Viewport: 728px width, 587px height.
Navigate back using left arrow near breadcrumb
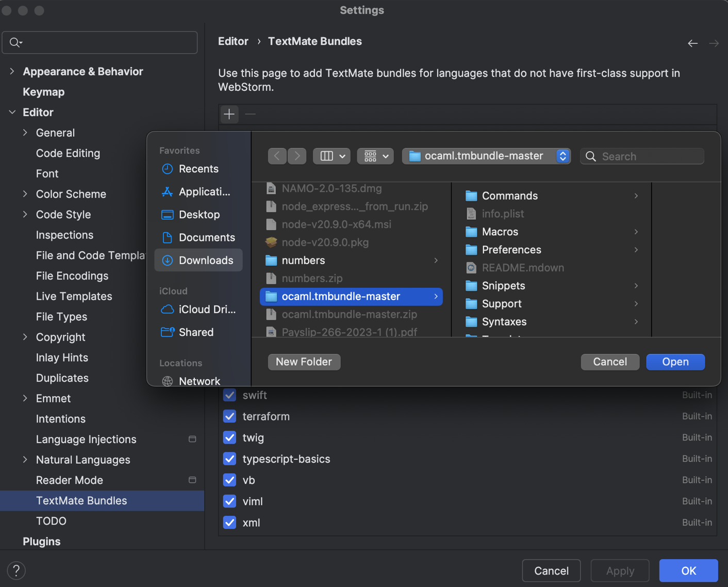pyautogui.click(x=692, y=43)
